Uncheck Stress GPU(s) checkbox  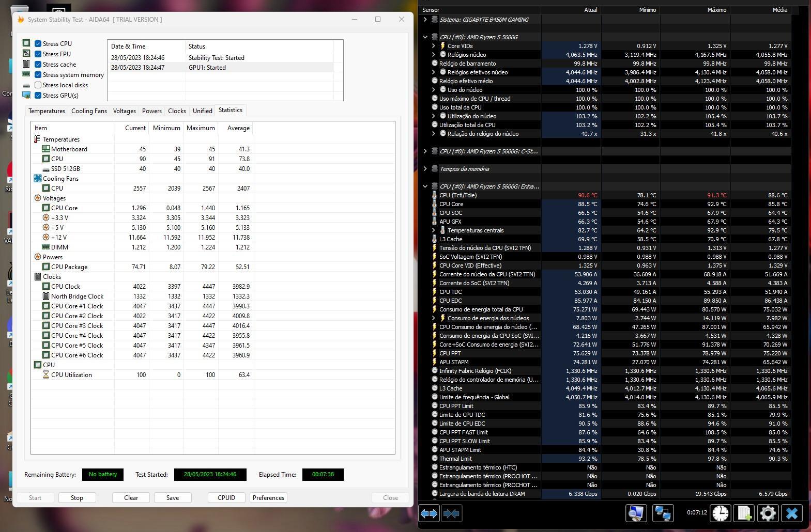point(38,96)
